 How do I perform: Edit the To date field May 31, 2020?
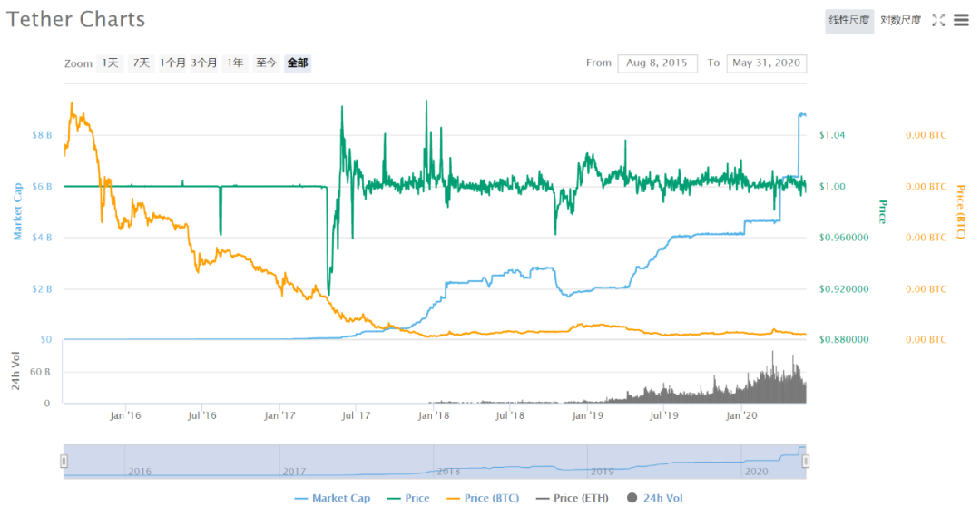coord(766,63)
